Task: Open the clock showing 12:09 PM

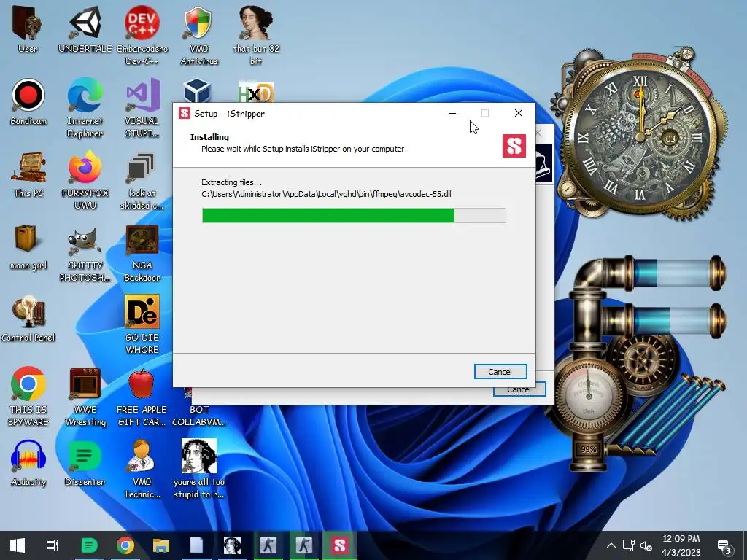Action: click(x=681, y=545)
